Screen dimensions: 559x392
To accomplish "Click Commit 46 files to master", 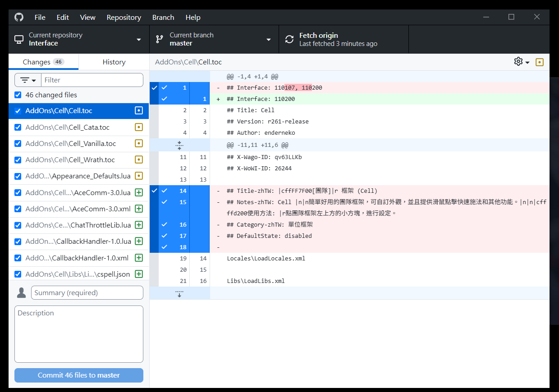I will (x=79, y=375).
